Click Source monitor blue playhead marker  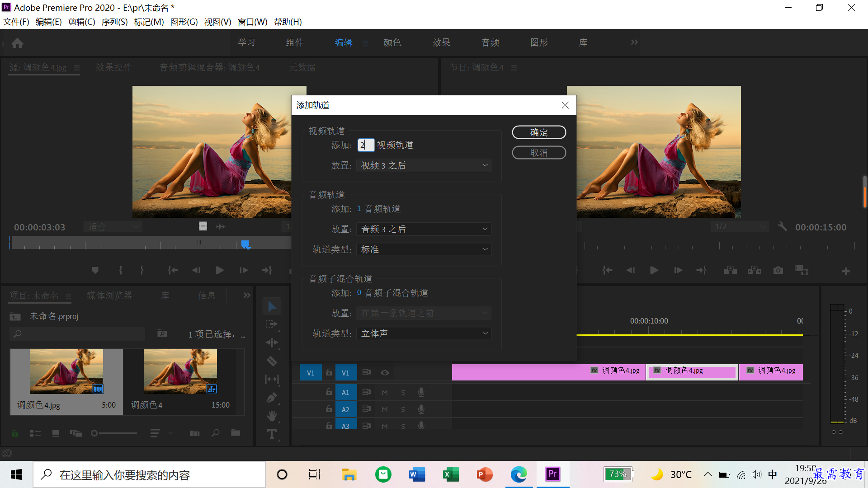[x=245, y=244]
